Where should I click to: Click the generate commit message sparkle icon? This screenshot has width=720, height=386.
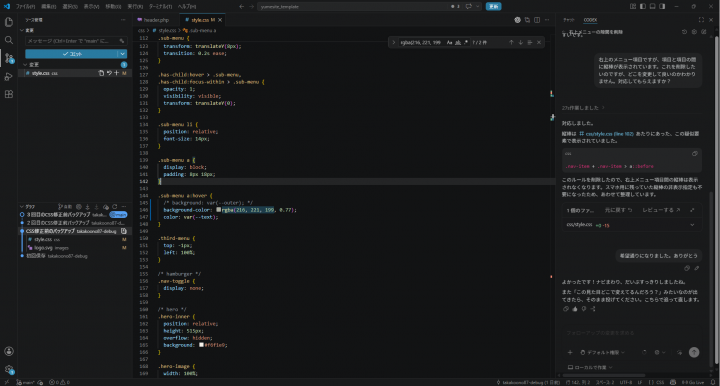(122, 41)
